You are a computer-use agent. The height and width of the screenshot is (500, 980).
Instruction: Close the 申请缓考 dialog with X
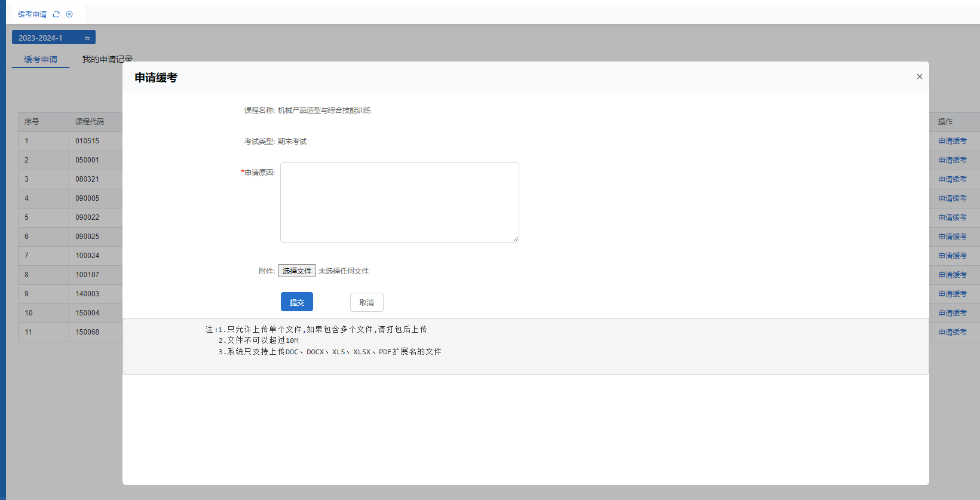[x=919, y=76]
